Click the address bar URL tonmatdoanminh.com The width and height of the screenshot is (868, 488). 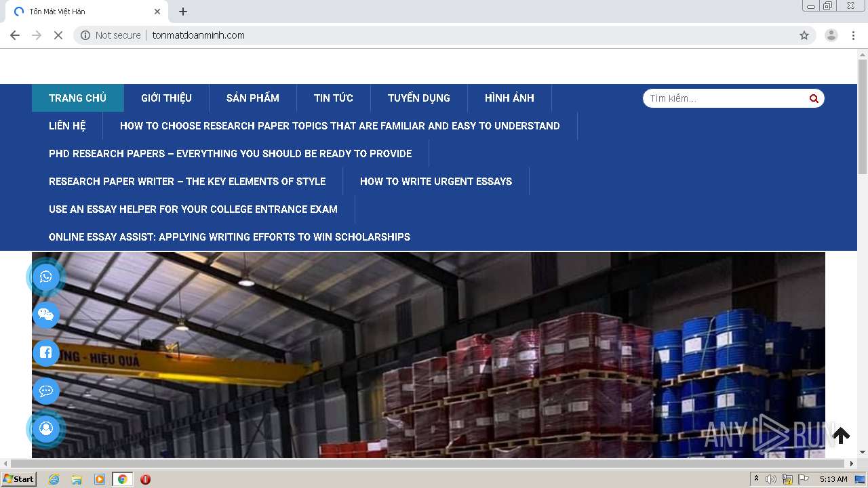[x=198, y=35]
